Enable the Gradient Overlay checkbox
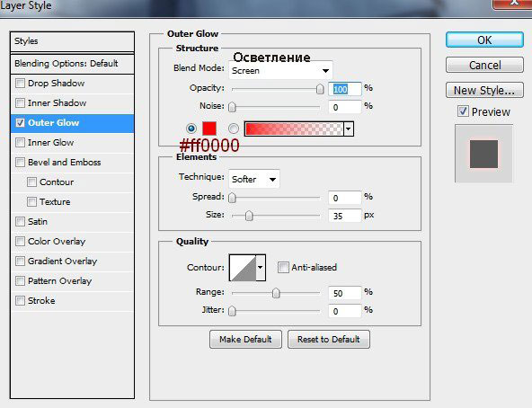Viewport: 532px width, 408px height. tap(21, 261)
